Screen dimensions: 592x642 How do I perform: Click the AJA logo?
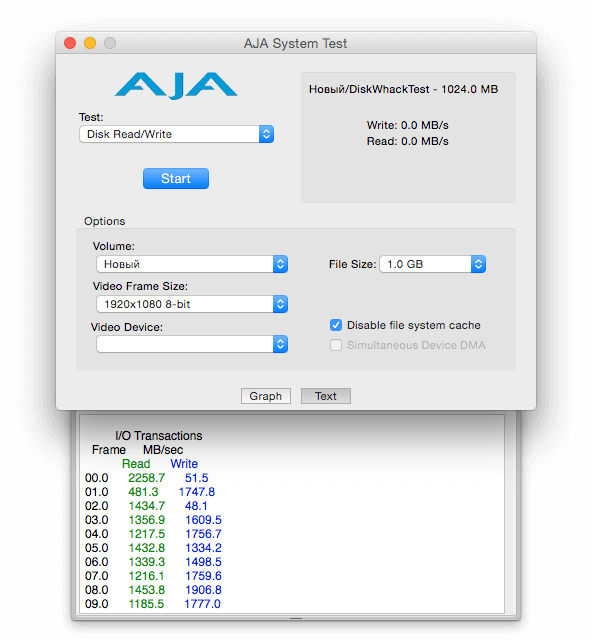[176, 86]
